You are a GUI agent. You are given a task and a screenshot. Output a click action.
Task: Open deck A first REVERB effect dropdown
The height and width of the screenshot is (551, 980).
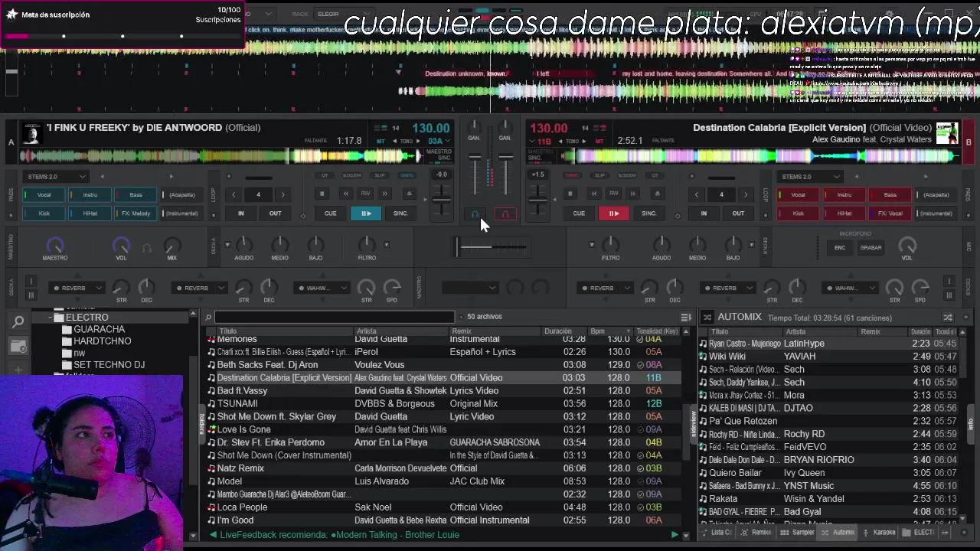[76, 289]
